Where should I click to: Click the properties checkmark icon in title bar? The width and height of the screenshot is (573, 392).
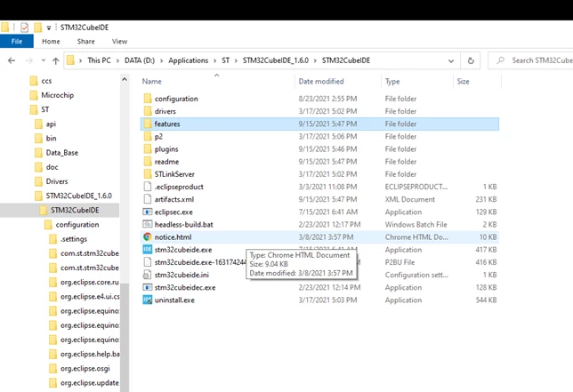pyautogui.click(x=25, y=28)
